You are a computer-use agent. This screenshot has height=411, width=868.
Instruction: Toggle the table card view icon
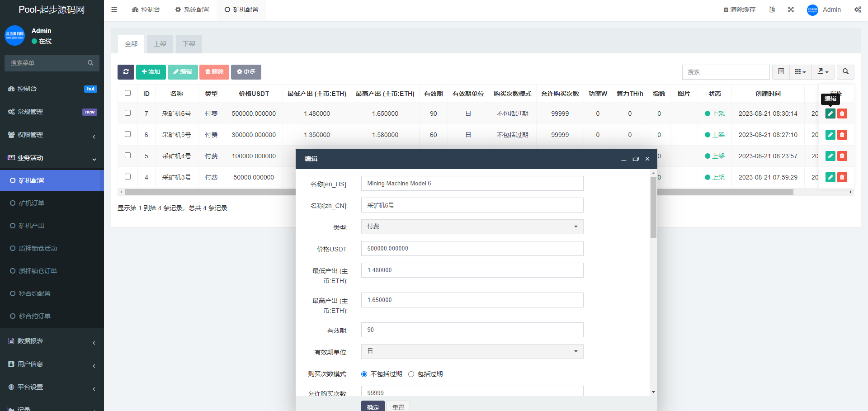(781, 72)
